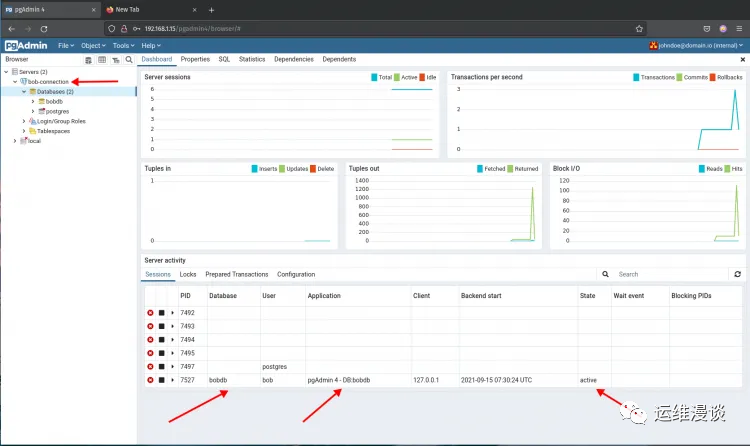The height and width of the screenshot is (446, 750).
Task: Open the Tools menu
Action: coord(123,45)
